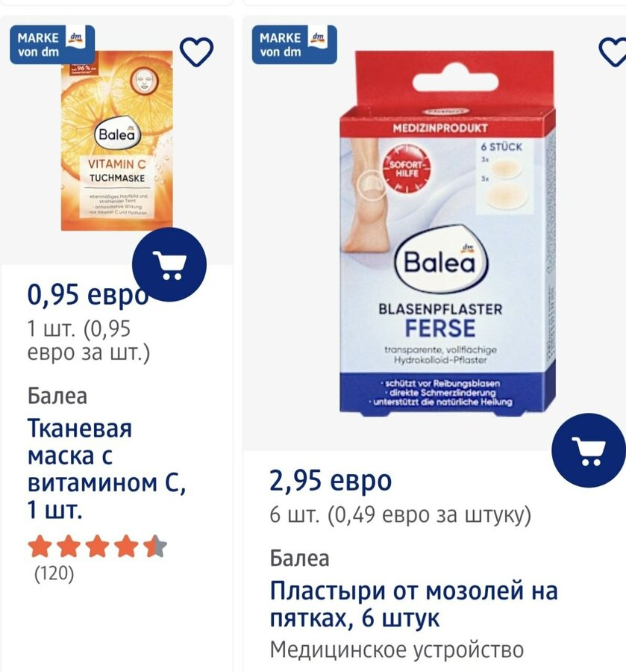Open 'Тканевая маска с витамином С' link
Image resolution: width=626 pixels, height=672 pixels.
(107, 469)
